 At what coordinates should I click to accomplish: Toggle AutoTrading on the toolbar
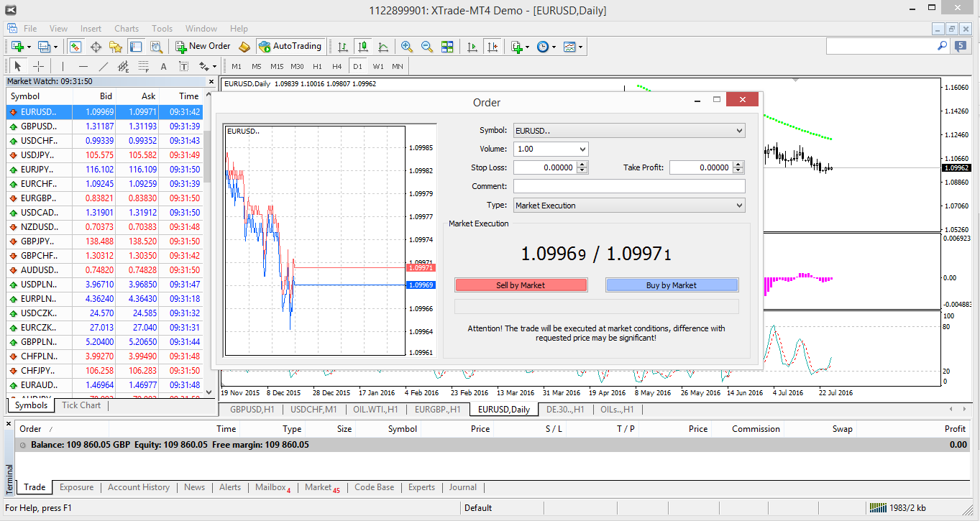click(x=290, y=46)
